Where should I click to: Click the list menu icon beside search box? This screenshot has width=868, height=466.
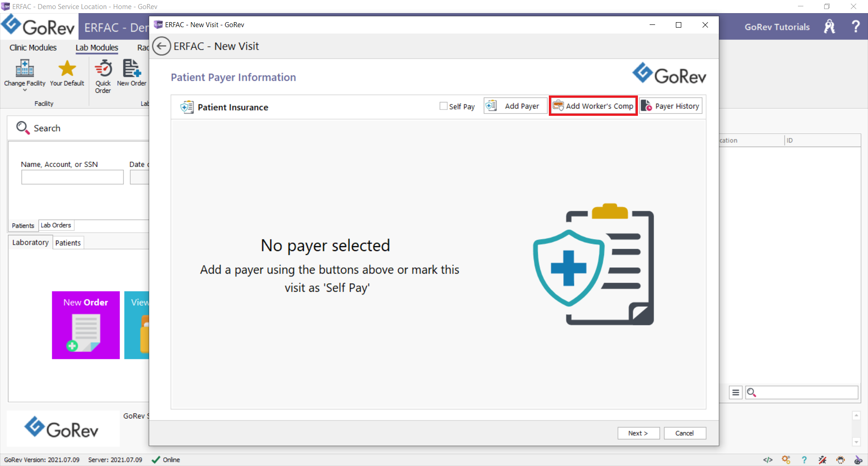click(736, 392)
